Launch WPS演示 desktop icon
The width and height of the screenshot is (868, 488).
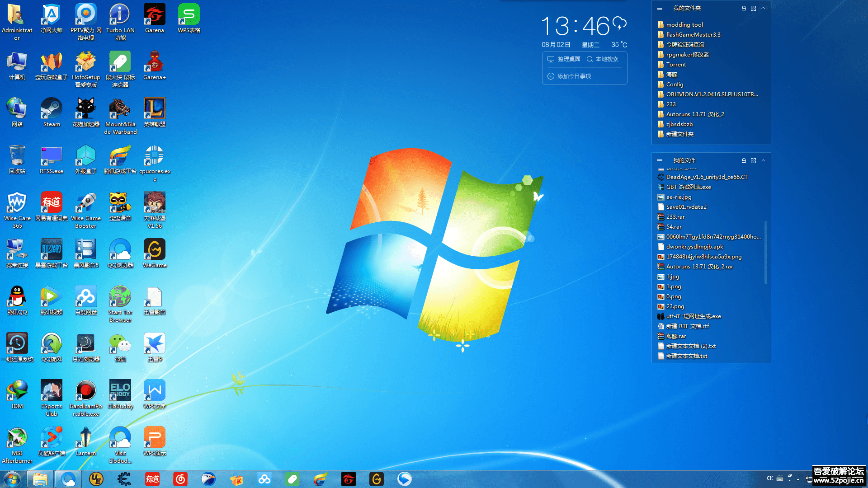pos(155,441)
